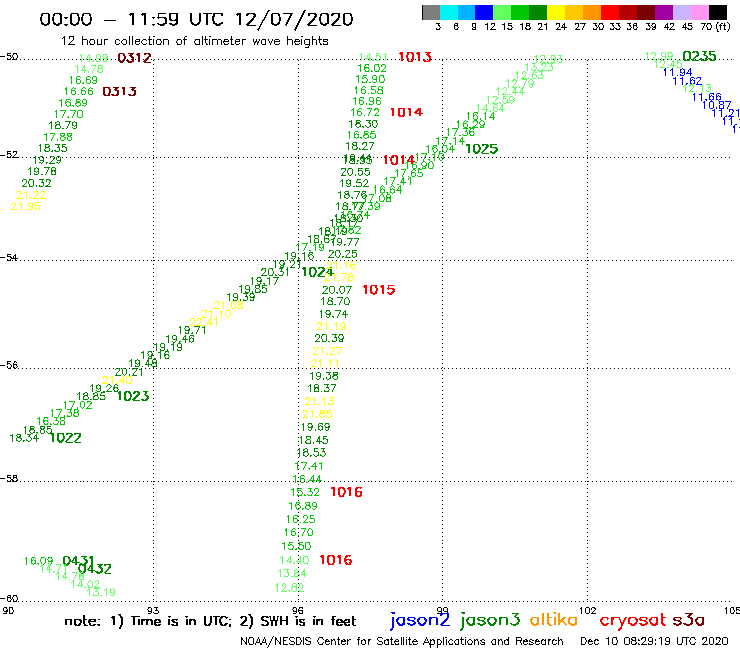Click the longitude axis label 93

pos(153,610)
